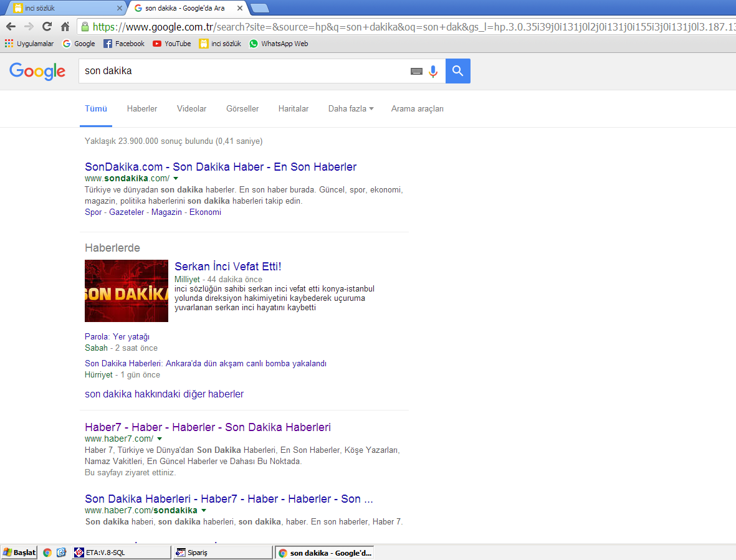Go to the browser home icon

coord(65,27)
